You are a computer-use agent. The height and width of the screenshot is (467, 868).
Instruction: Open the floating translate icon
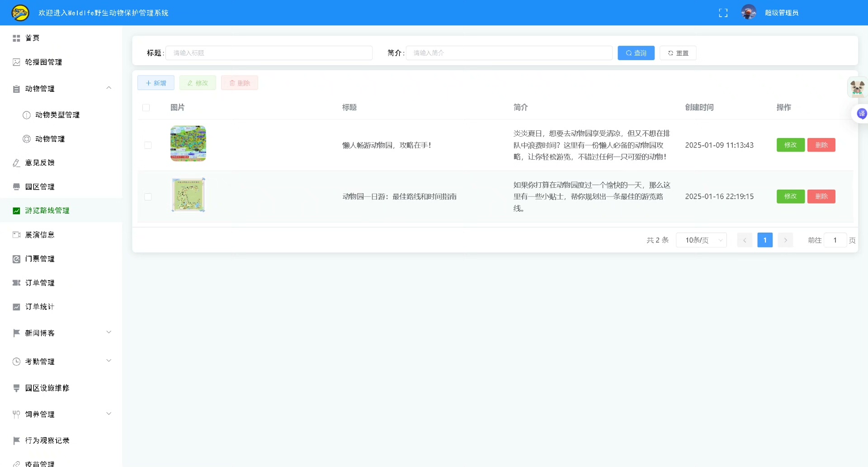(x=861, y=114)
